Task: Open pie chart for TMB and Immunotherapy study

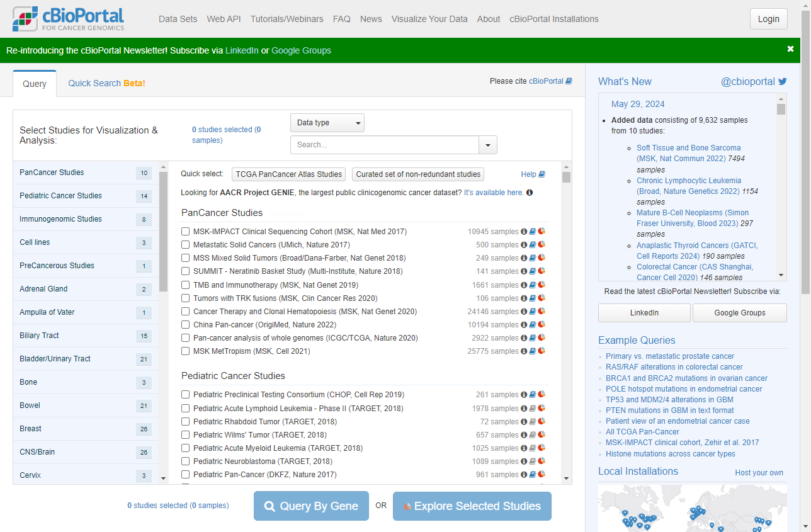Action: pyautogui.click(x=542, y=285)
